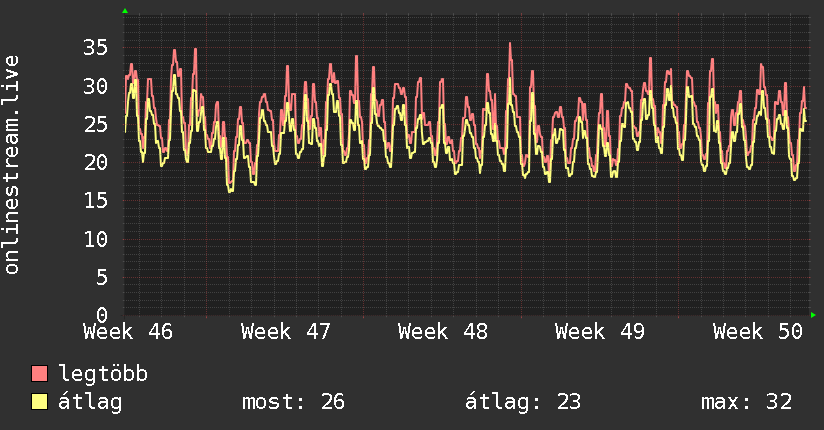Click the 15 y-axis tick label

[x=96, y=201]
